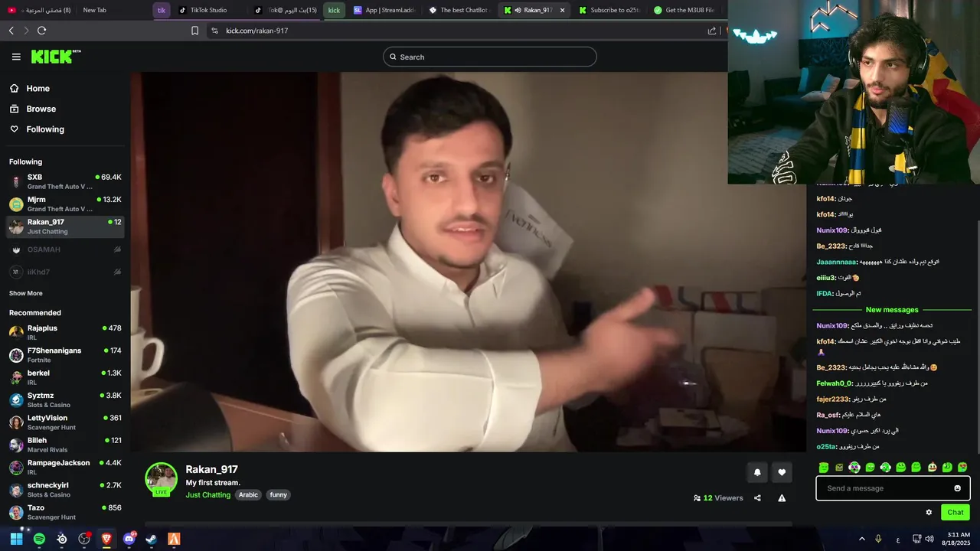Mute tab audio on Rakan_917 tab
This screenshot has height=551, width=980.
518,10
